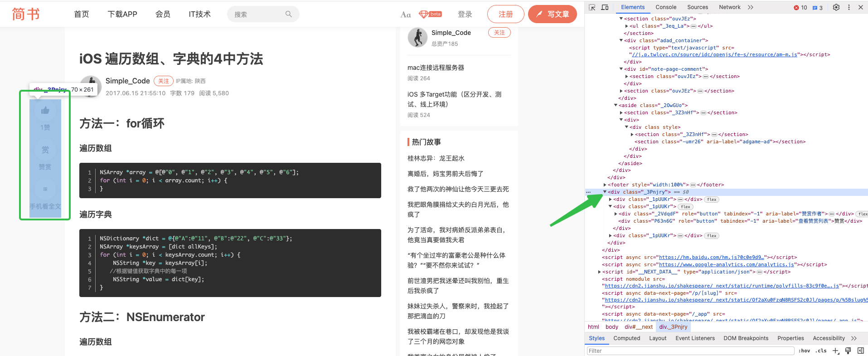Click the 写文章 write article button
Screen dimensions: 868x356
tap(553, 14)
